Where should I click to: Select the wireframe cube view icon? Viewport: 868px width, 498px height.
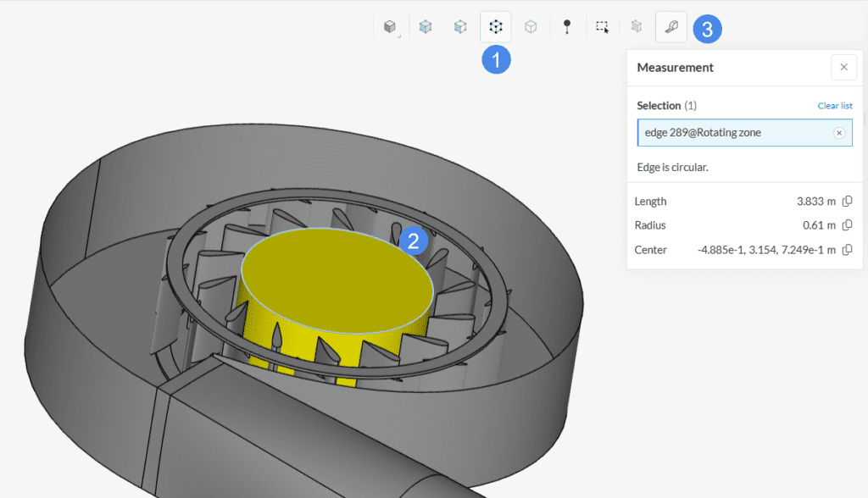[x=531, y=26]
